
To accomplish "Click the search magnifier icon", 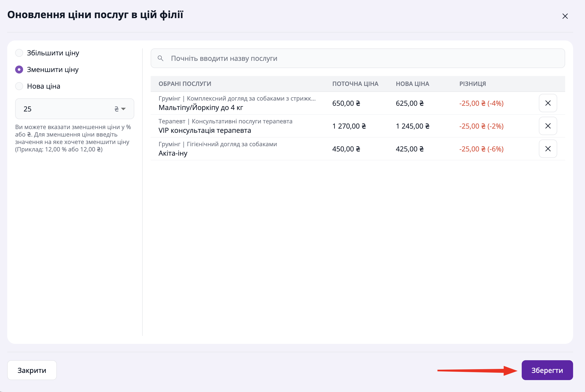I will (160, 59).
